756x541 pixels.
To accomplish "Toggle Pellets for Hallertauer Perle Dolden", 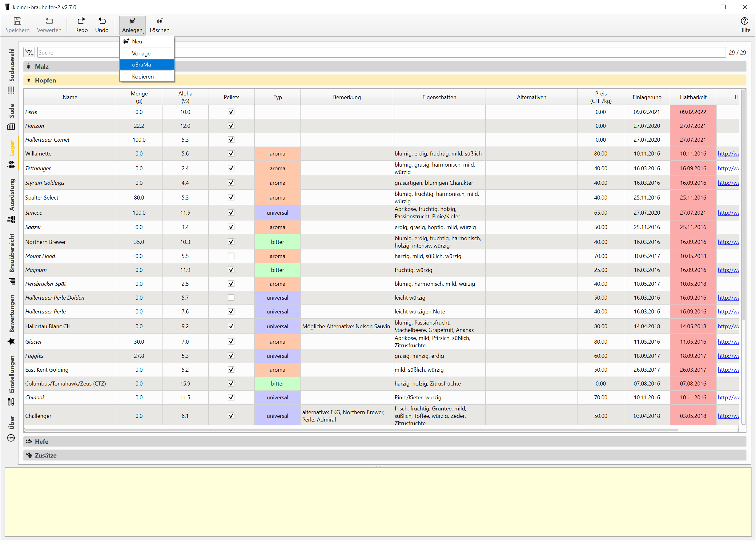I will [x=231, y=298].
